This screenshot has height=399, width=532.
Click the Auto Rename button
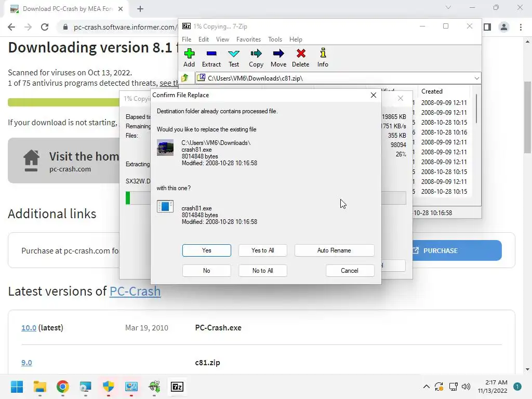[x=334, y=250]
